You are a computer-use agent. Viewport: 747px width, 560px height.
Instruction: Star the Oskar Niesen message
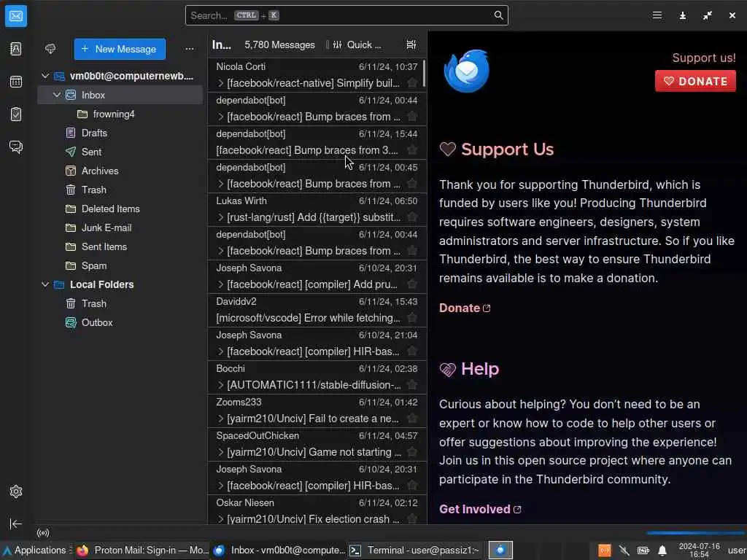412,519
